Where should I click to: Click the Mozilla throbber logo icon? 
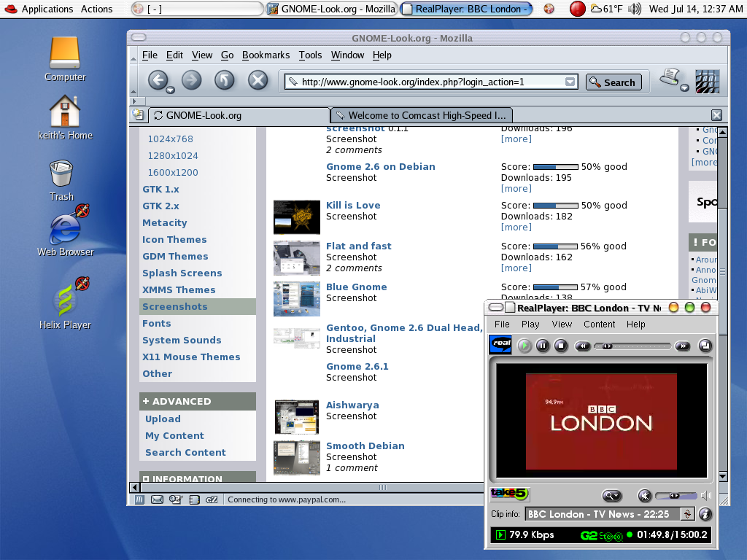coord(707,82)
